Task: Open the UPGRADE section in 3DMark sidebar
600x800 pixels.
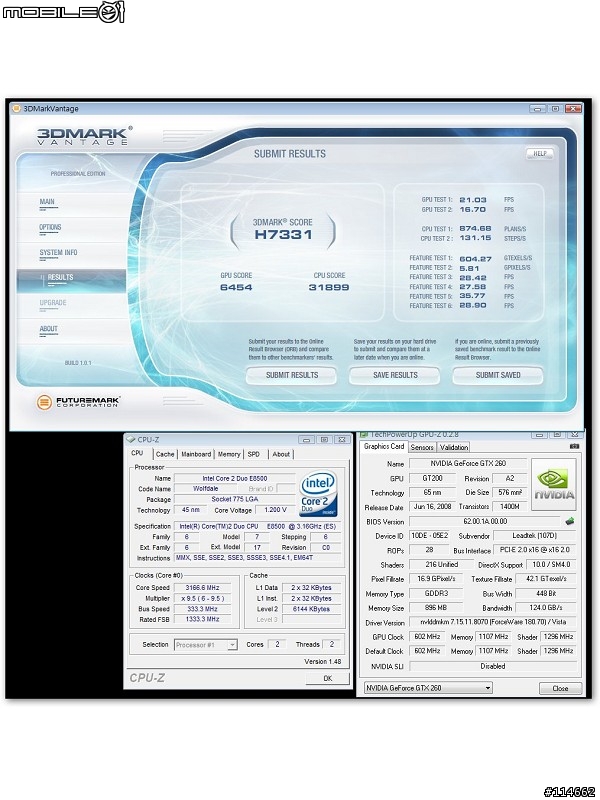Action: click(x=53, y=303)
